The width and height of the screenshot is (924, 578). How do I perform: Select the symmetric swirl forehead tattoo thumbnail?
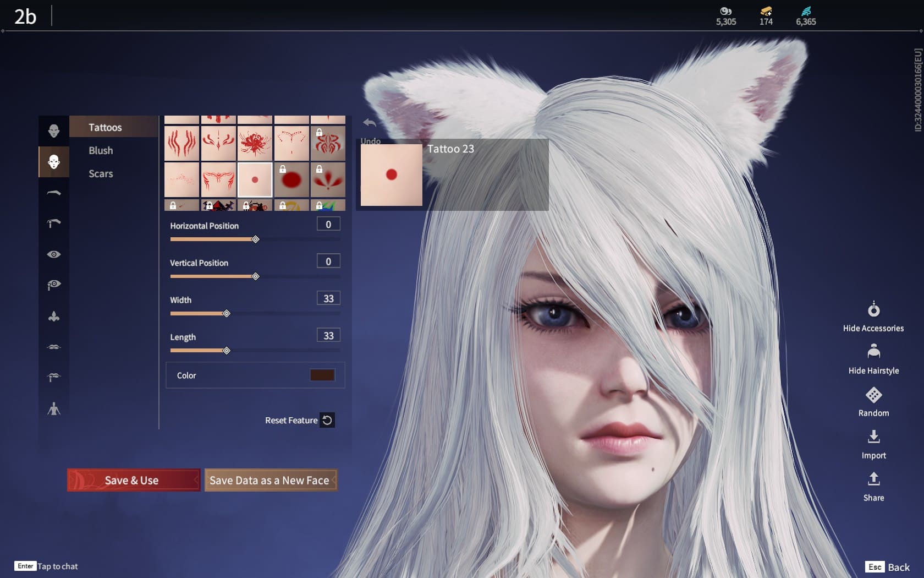tap(218, 143)
